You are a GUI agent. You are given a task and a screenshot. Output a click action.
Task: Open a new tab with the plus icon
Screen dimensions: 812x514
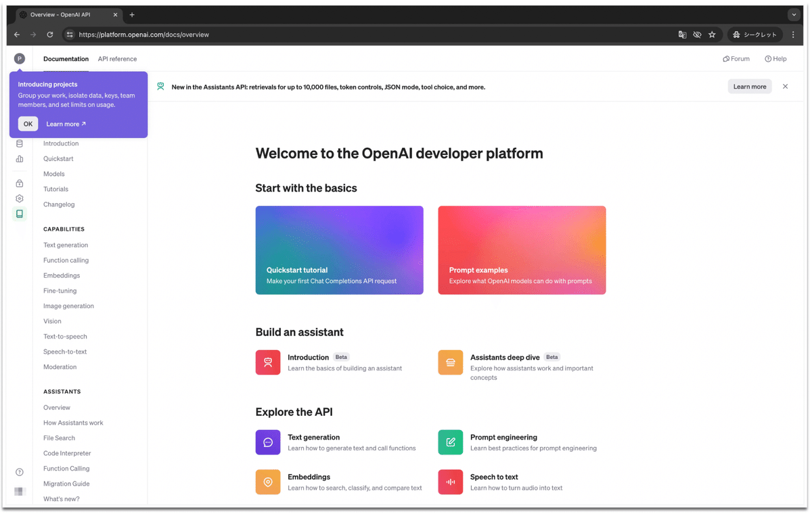tap(132, 15)
